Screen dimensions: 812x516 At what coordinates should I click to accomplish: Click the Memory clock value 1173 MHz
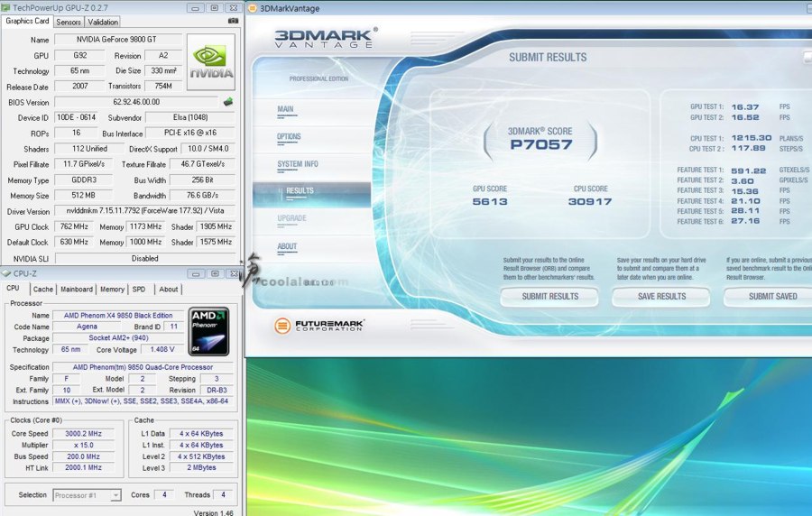145,226
